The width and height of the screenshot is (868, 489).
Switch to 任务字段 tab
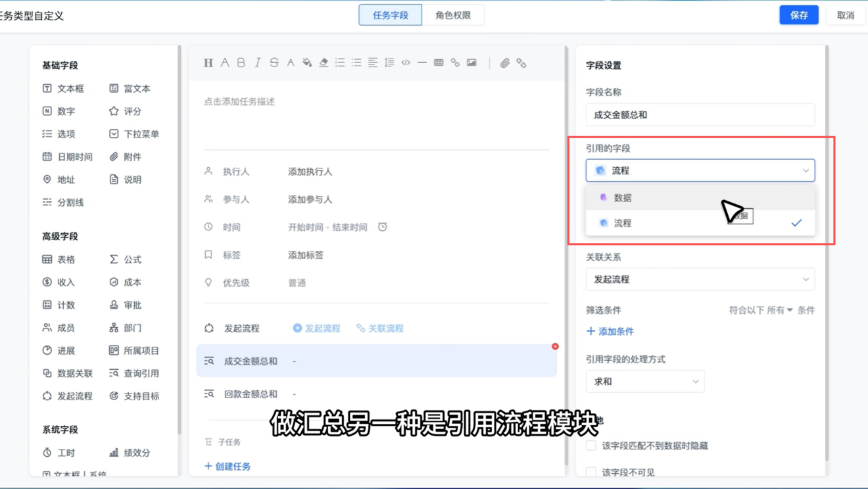coord(391,15)
